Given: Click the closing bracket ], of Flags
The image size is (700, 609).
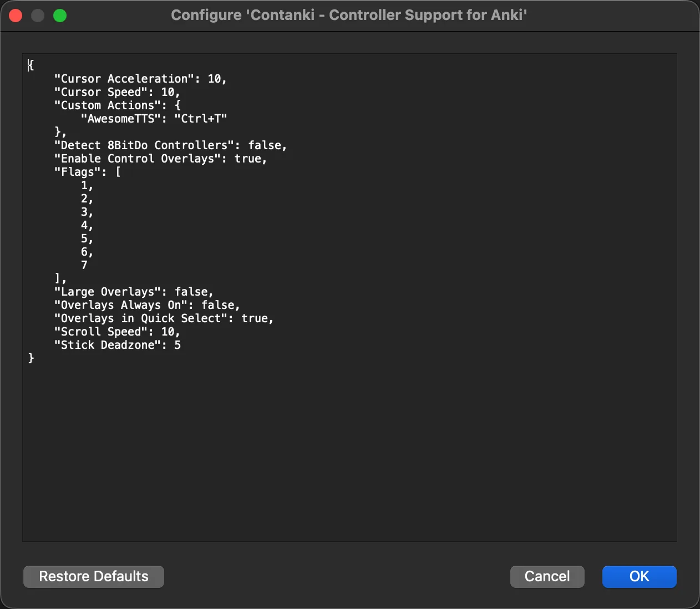Looking at the screenshot, I should click(60, 278).
